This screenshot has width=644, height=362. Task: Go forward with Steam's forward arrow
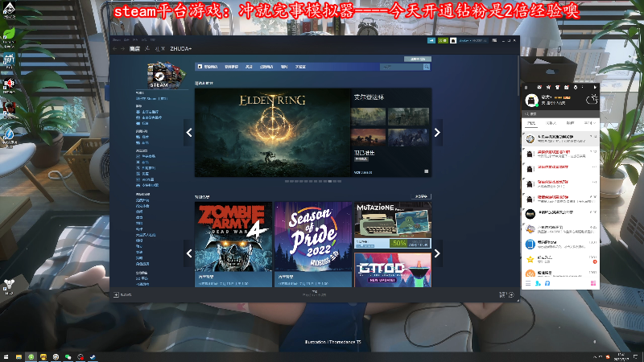click(x=122, y=49)
